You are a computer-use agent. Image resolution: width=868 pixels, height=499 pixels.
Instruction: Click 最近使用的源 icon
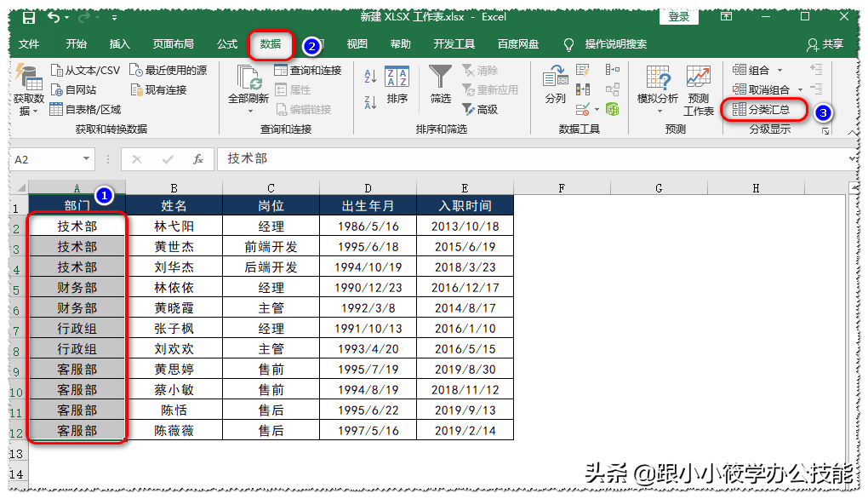[135, 71]
